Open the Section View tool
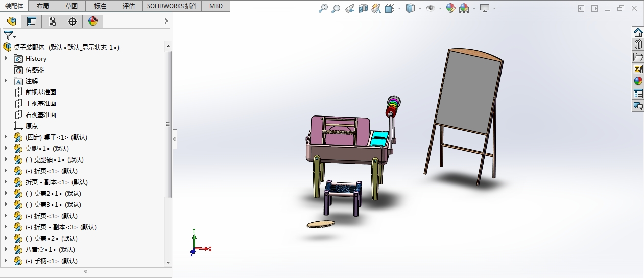The image size is (644, 278). pos(363,8)
